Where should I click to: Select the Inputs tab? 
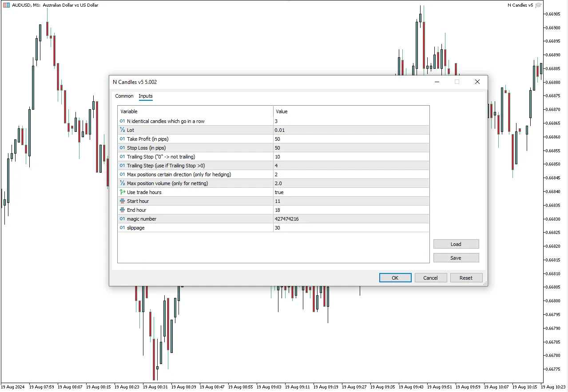coord(145,96)
